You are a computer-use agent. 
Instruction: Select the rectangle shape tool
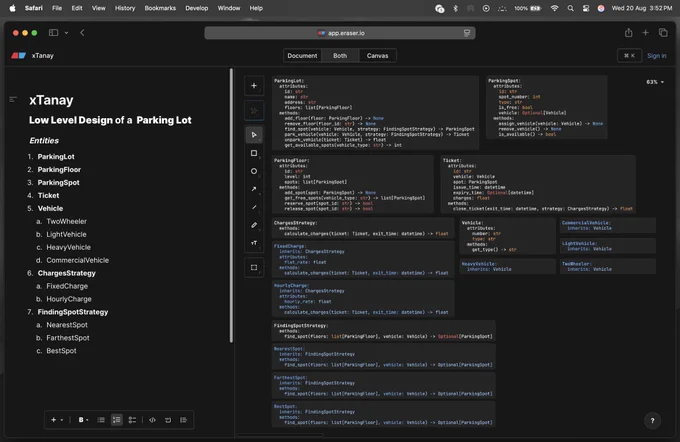click(x=254, y=153)
